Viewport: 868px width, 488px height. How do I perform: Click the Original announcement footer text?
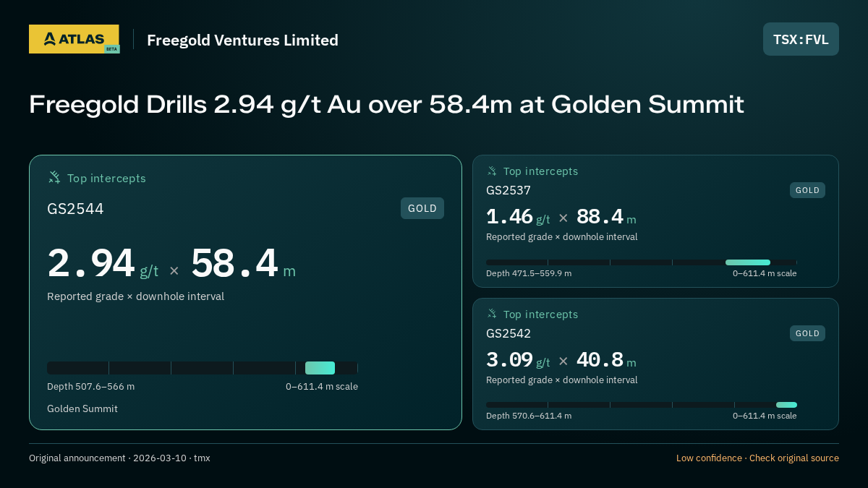tap(119, 458)
